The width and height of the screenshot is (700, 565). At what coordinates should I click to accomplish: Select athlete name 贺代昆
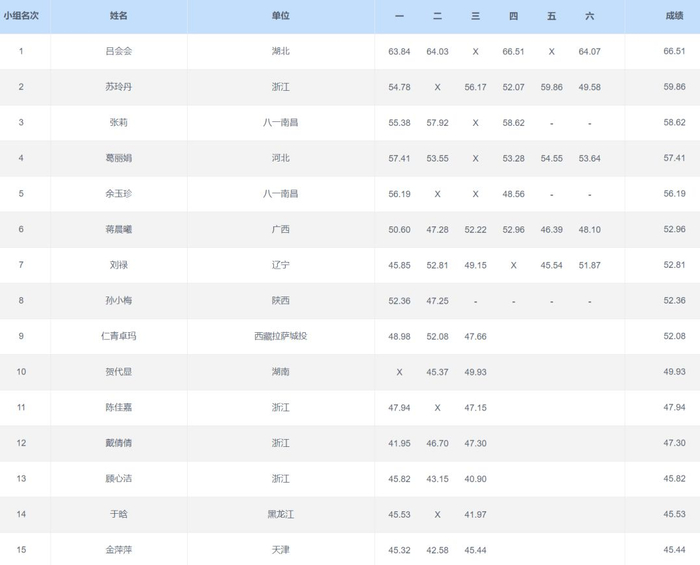119,372
